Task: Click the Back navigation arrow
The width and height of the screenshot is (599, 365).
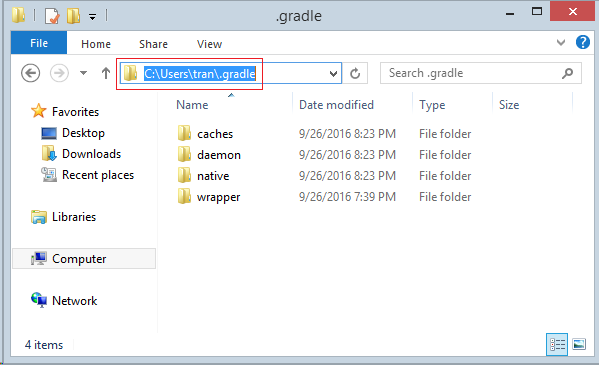Action: (x=31, y=73)
